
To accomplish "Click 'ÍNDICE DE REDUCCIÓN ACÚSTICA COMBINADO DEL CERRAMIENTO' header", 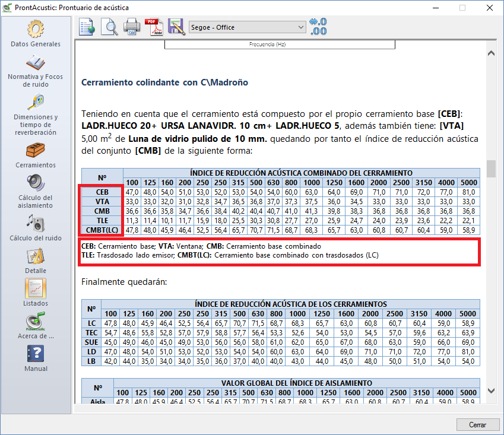I will tap(301, 173).
